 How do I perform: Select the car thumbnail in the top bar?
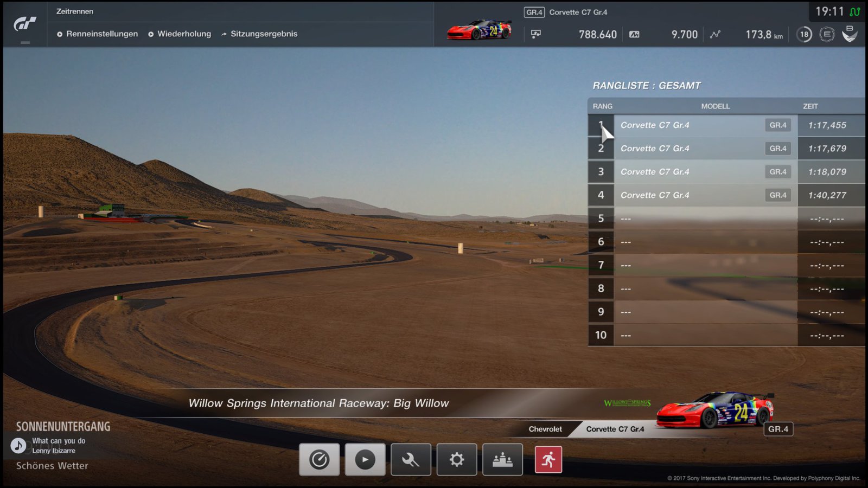click(480, 30)
